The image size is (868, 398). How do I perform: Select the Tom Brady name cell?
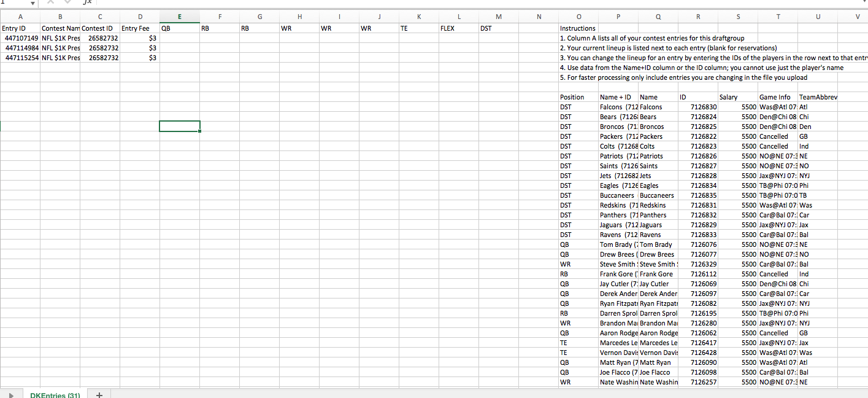tap(657, 244)
